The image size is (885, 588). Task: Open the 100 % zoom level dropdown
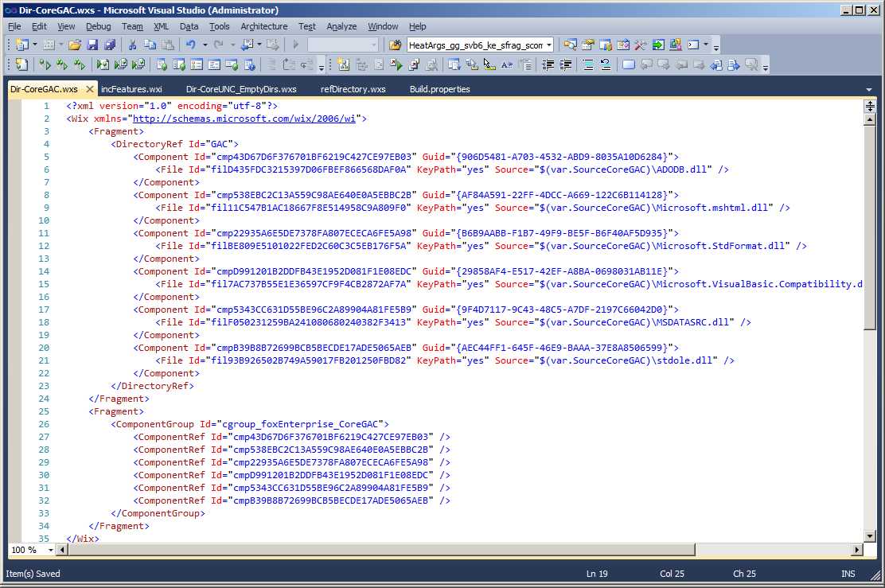pyautogui.click(x=50, y=550)
